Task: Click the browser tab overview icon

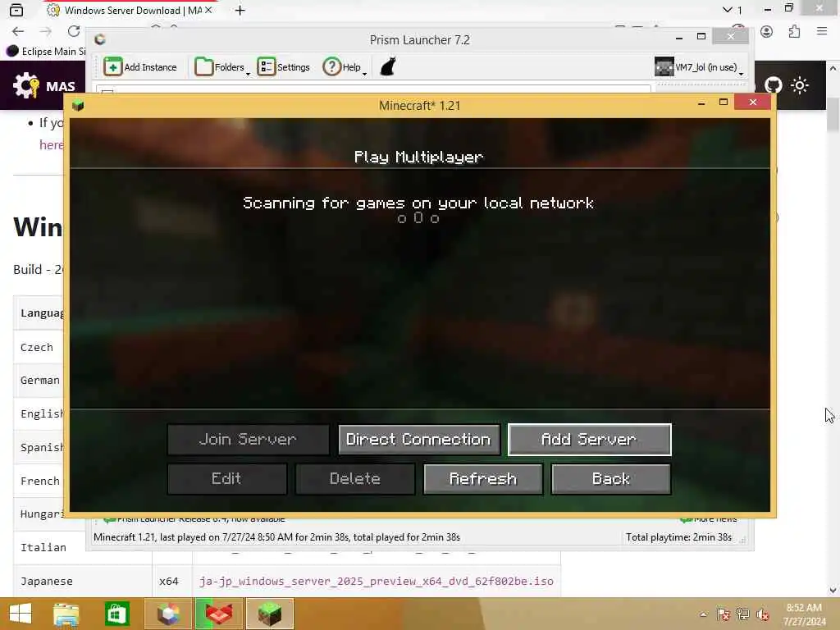Action: pos(16,10)
